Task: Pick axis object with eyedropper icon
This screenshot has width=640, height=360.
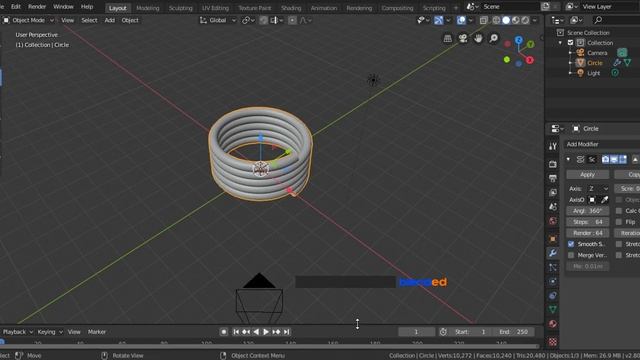Action: click(x=604, y=200)
